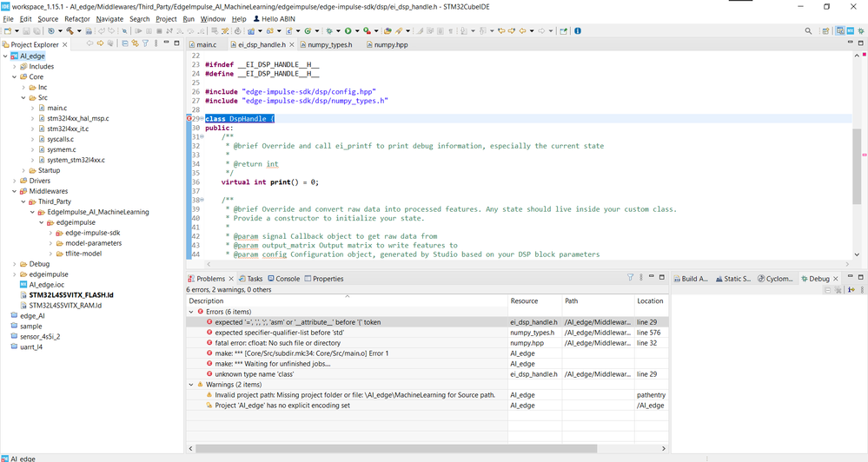Collapse the Core folder node
This screenshot has width=868, height=462.
coord(15,77)
